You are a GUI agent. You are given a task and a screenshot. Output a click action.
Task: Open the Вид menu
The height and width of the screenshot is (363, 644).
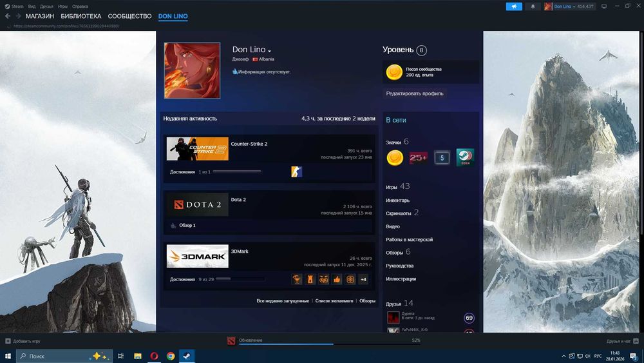pyautogui.click(x=32, y=6)
